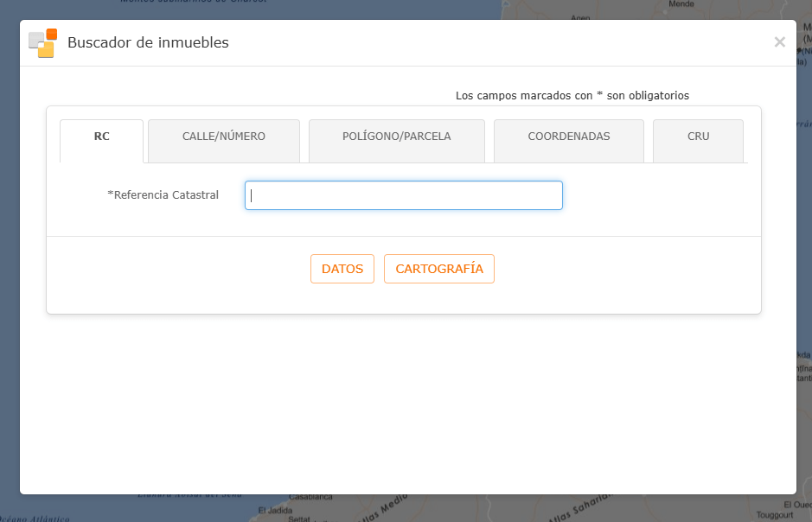Open the CRU search tab

698,136
